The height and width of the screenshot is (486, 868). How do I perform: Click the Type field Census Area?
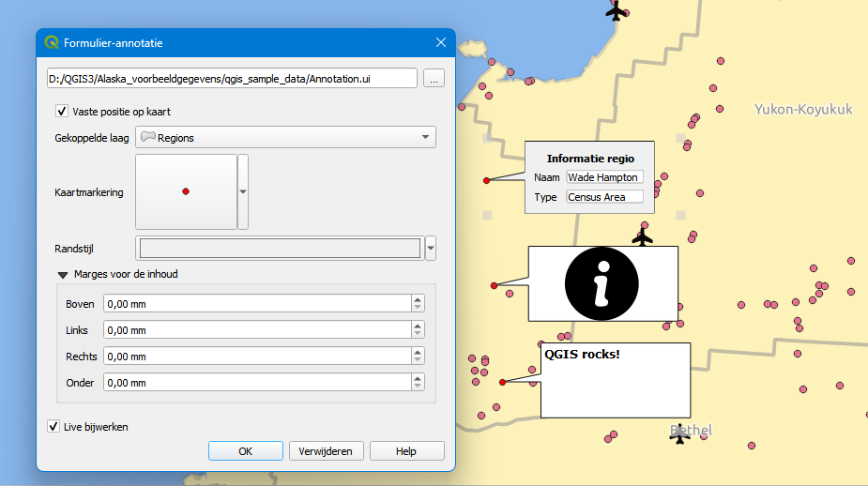pyautogui.click(x=604, y=197)
